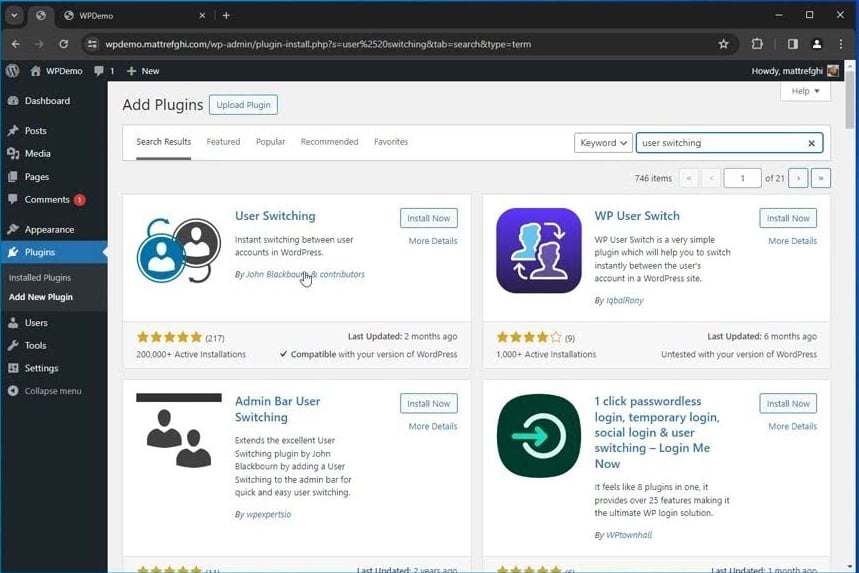Open Installed Plugins submenu item
The width and height of the screenshot is (859, 573).
tap(40, 278)
